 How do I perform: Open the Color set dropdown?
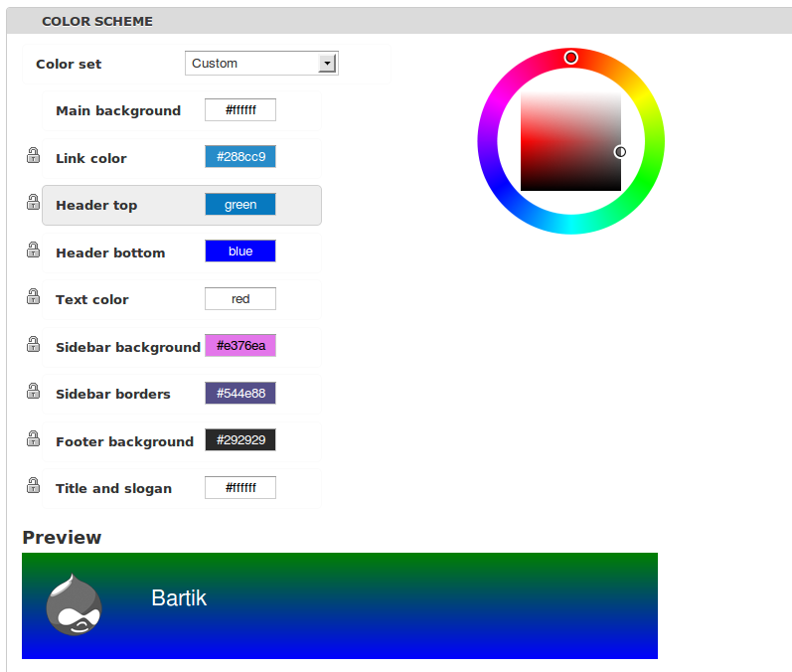point(261,64)
